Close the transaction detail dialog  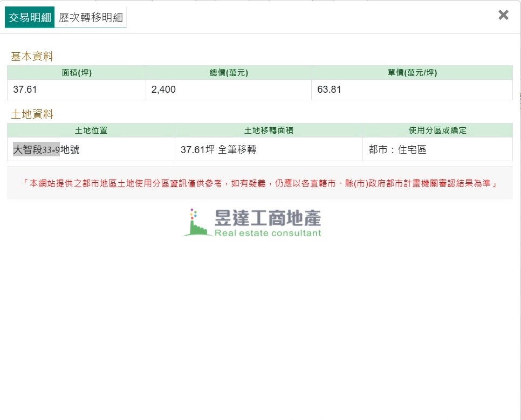point(503,15)
